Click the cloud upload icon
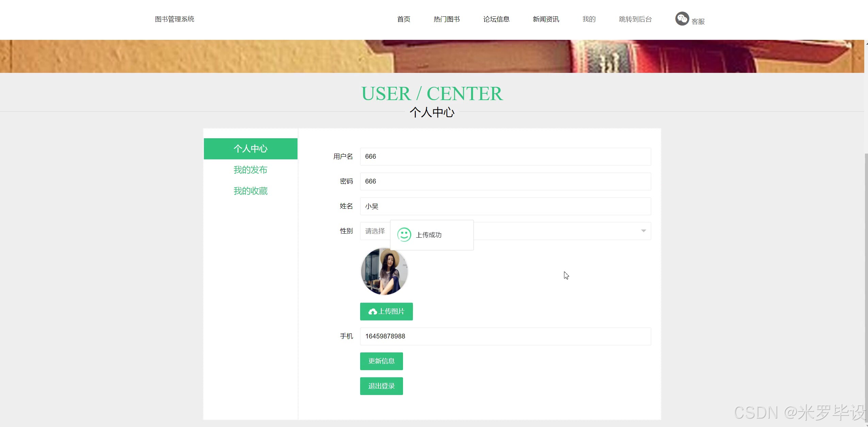 [373, 312]
